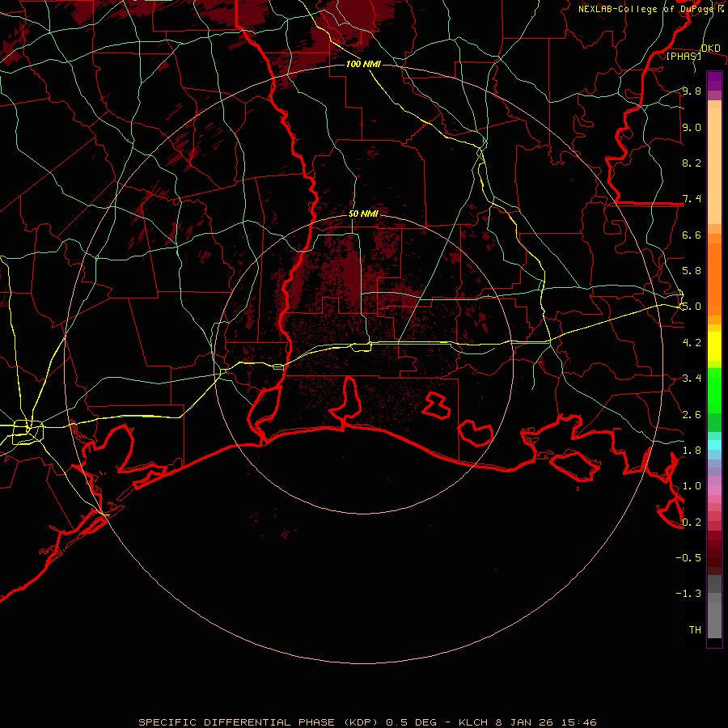Click the -0.5 value on the color scale

[x=688, y=558]
